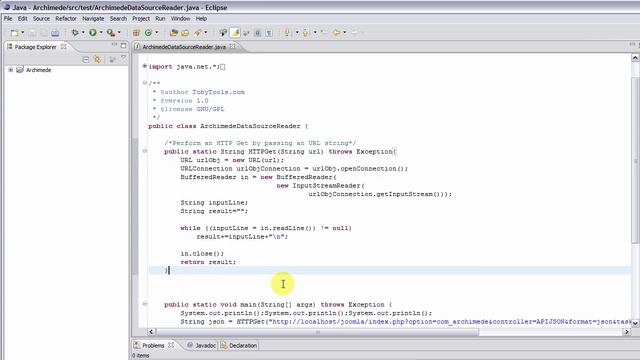Select the ArchimedeDataSourceReader.java editor tab
Image resolution: width=640 pixels, height=360 pixels.
(x=184, y=47)
